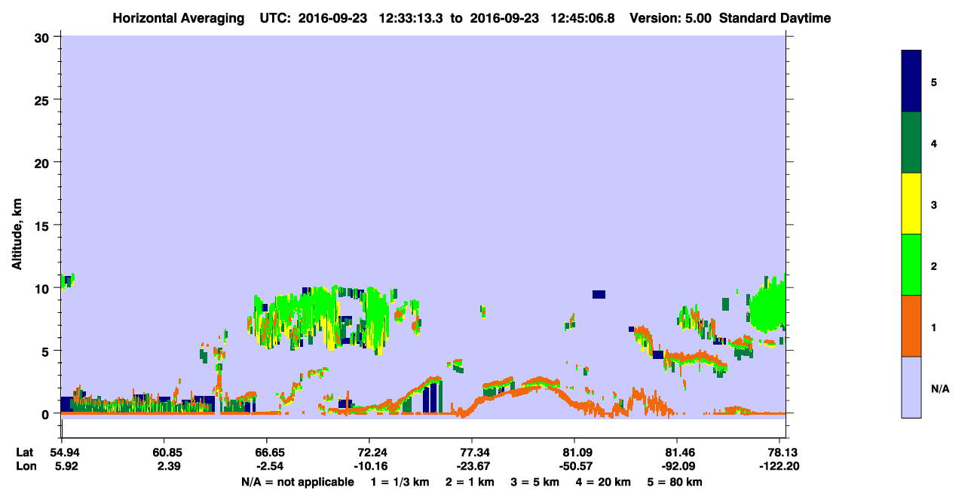Click the colorbar label 'N/A'
Viewport: 980px width, 503px height.
pos(940,389)
